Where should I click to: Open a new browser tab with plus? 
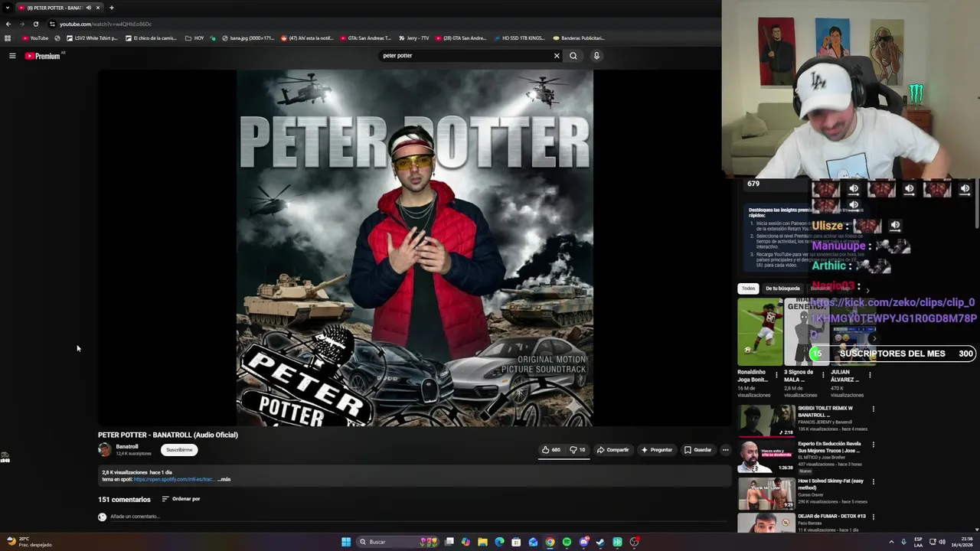pyautogui.click(x=111, y=8)
